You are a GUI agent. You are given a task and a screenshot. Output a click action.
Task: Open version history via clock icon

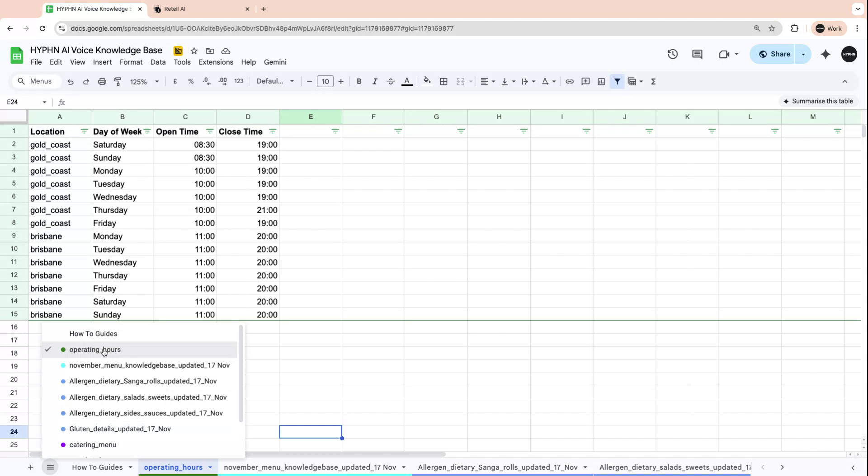(x=672, y=54)
